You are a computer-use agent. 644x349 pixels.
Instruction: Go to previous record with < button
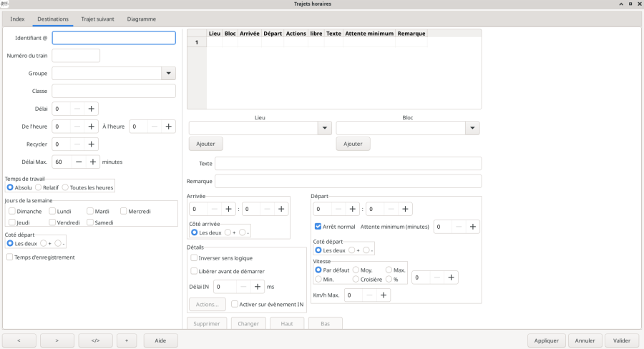click(x=19, y=340)
